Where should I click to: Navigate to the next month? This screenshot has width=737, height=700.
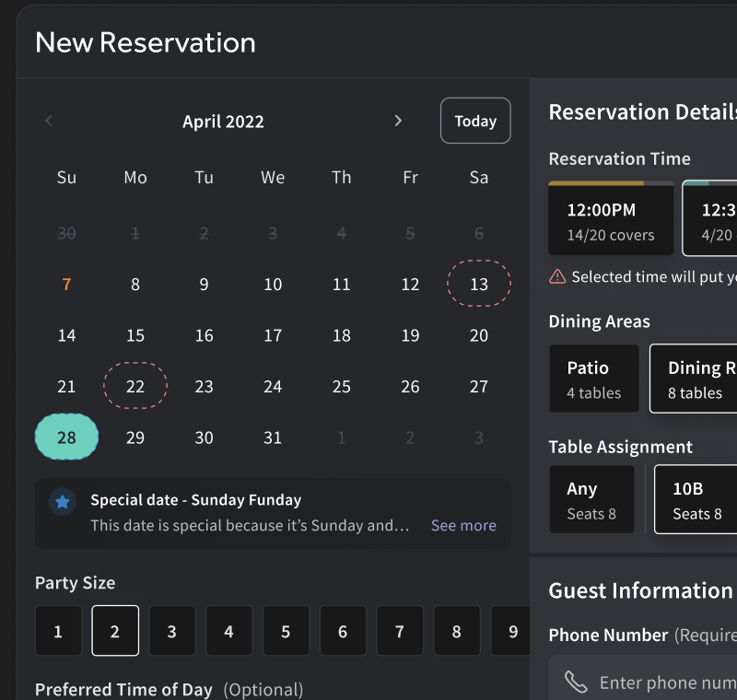(x=398, y=120)
